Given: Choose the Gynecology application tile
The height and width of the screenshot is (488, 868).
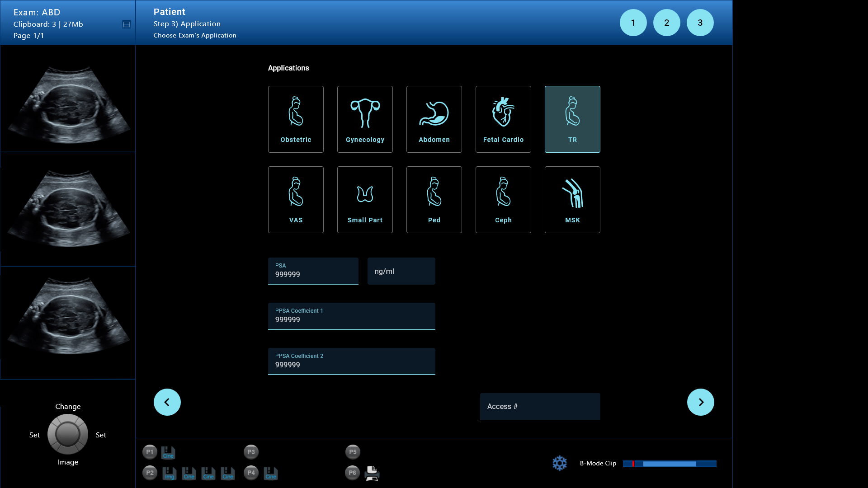Looking at the screenshot, I should [365, 119].
